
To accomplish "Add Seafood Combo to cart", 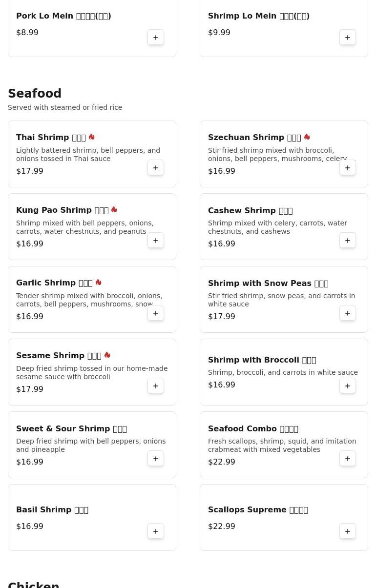I will pos(348,459).
